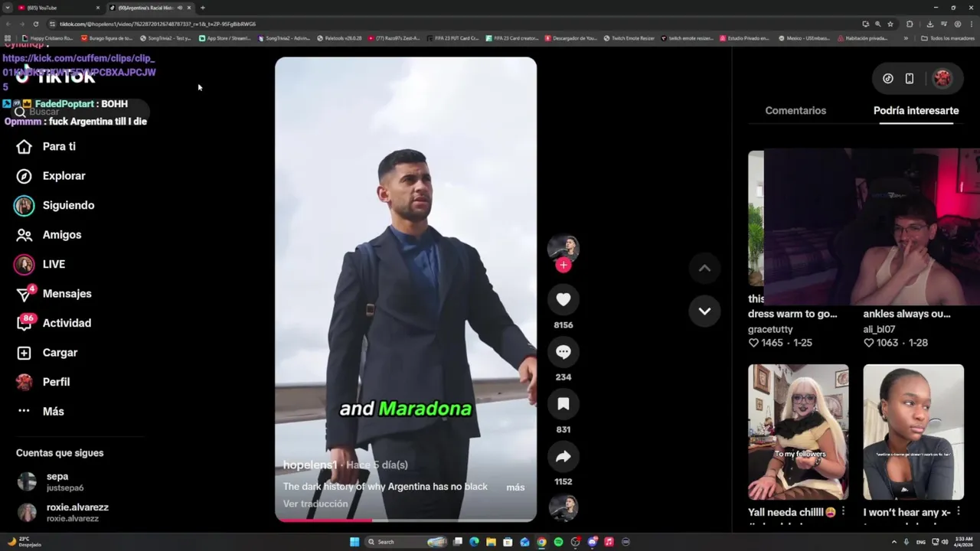The image size is (980, 551).
Task: Bookmark this page with the star icon
Action: (890, 24)
